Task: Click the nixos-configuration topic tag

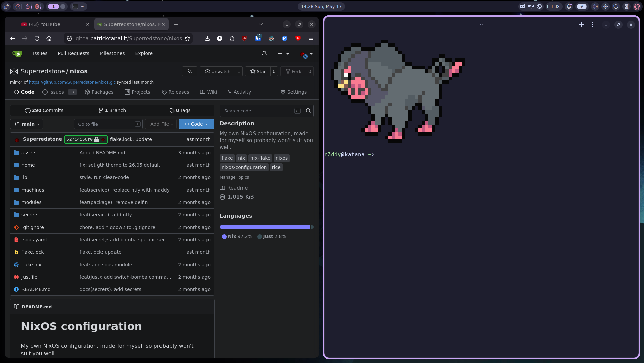Action: coord(244,167)
